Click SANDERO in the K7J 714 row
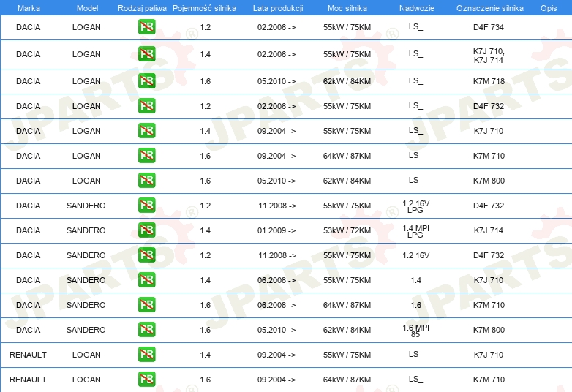The image size is (572, 392). pos(86,230)
